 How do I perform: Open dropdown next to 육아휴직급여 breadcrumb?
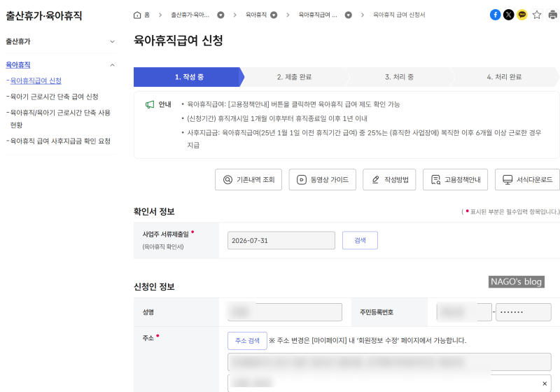pos(348,15)
